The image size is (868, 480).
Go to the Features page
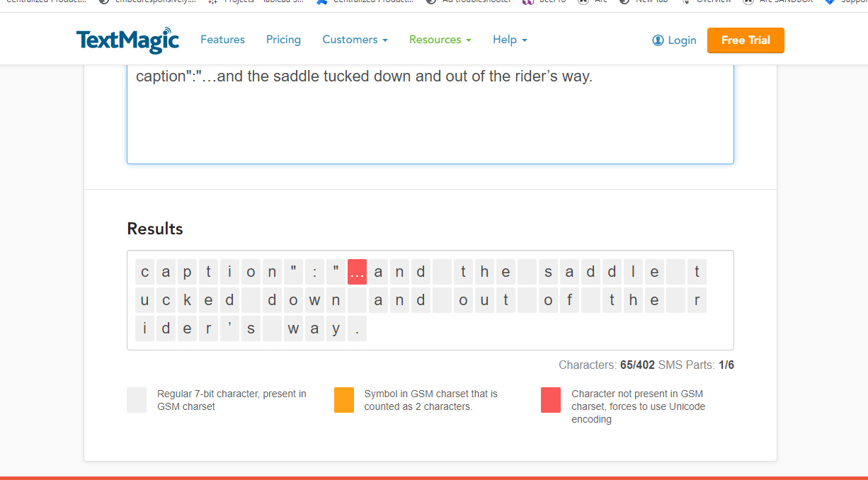click(222, 40)
